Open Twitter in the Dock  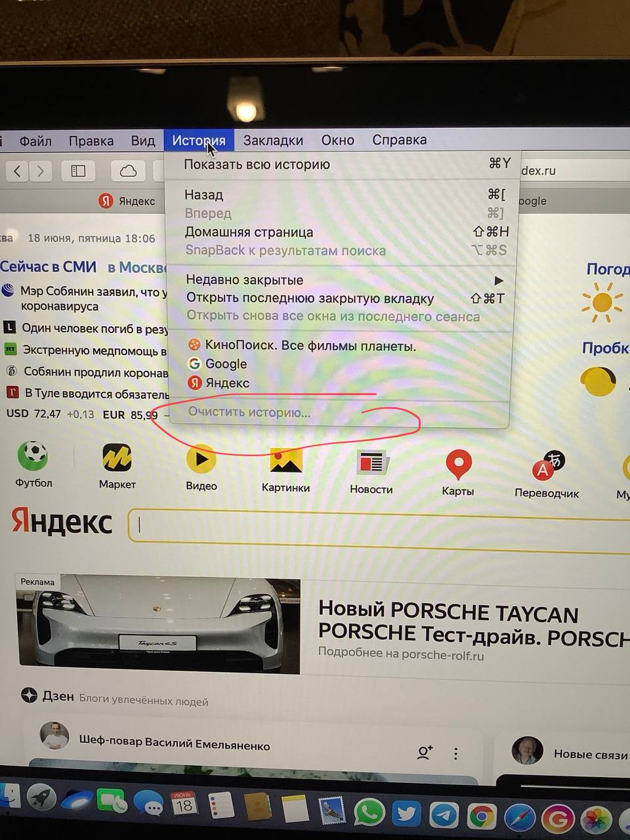406,814
